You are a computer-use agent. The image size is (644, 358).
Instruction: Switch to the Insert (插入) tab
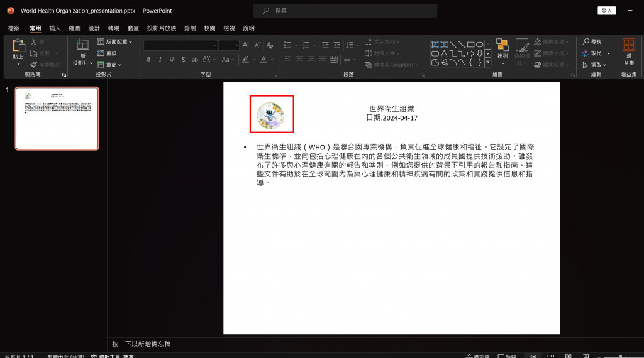tap(55, 28)
